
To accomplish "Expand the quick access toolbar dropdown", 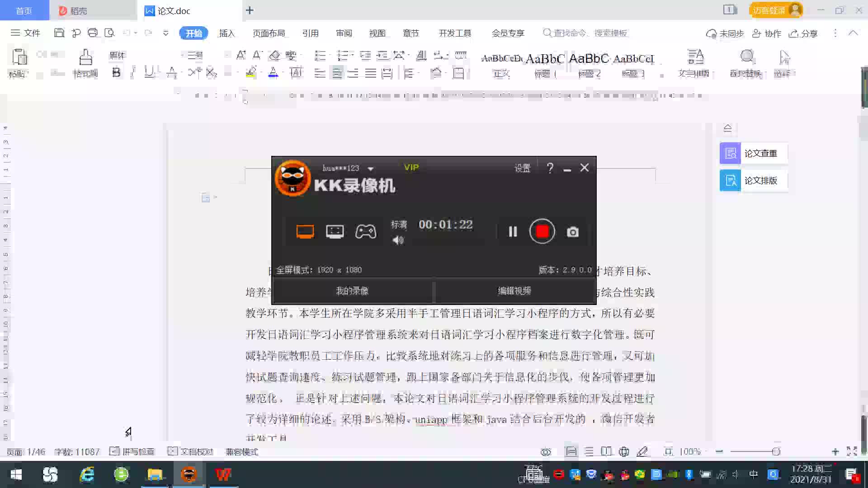I will coord(165,33).
